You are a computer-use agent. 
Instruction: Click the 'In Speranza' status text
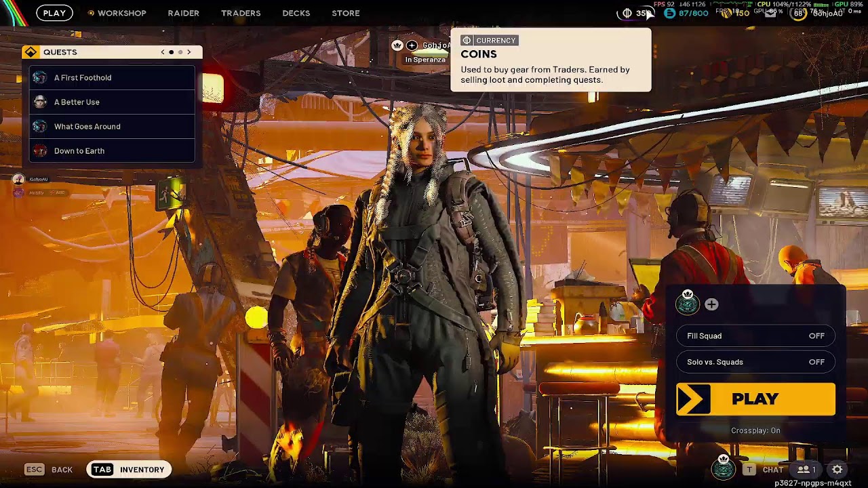tap(425, 60)
